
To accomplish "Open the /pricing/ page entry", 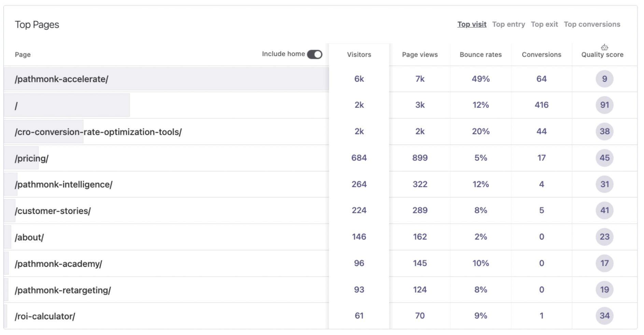I will [x=32, y=158].
